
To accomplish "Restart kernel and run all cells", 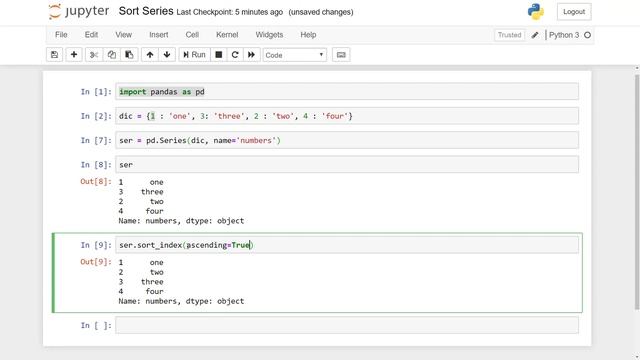I will 251,55.
